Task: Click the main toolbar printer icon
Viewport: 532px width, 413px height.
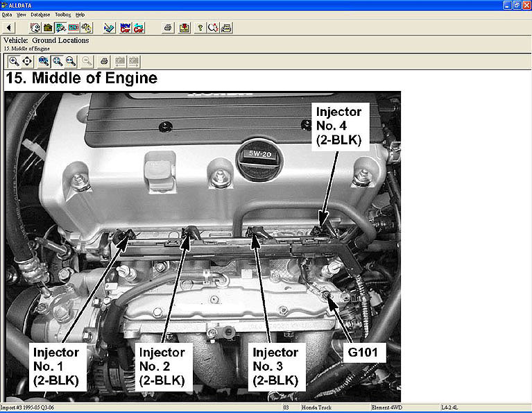Action: [x=168, y=28]
